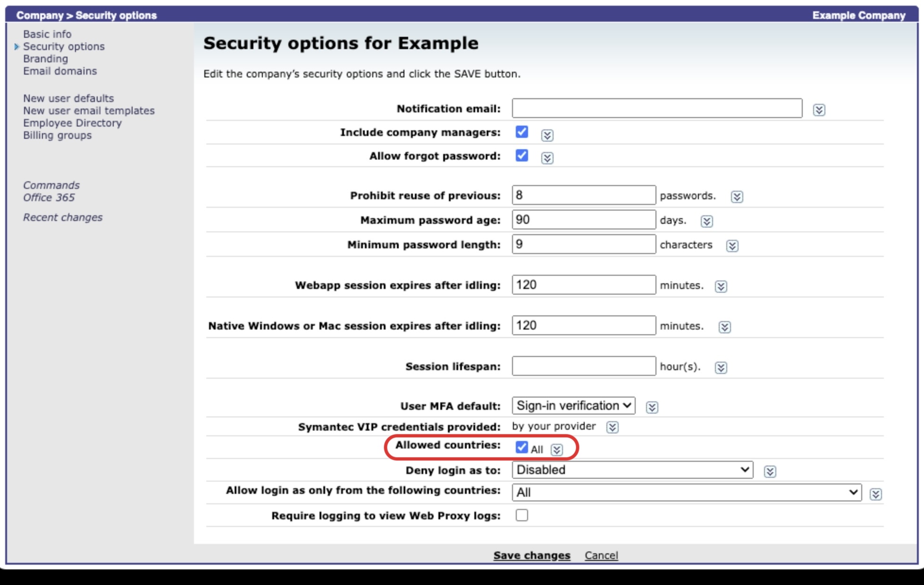Expand help icon beside Prohibit reuse passwords
Viewport: 924px width, 585px height.
(737, 196)
